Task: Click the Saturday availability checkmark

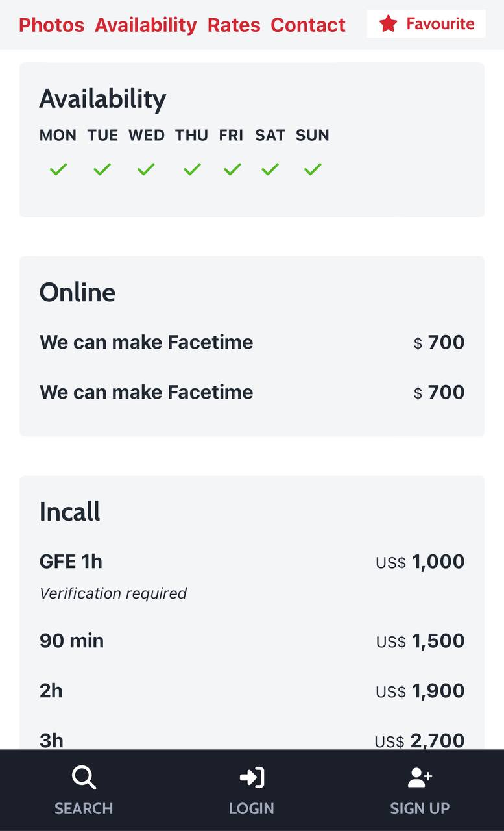Action: tap(270, 169)
